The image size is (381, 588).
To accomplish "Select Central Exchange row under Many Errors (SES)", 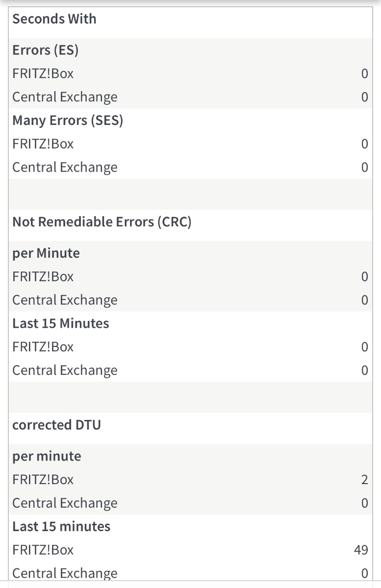I will 190,167.
